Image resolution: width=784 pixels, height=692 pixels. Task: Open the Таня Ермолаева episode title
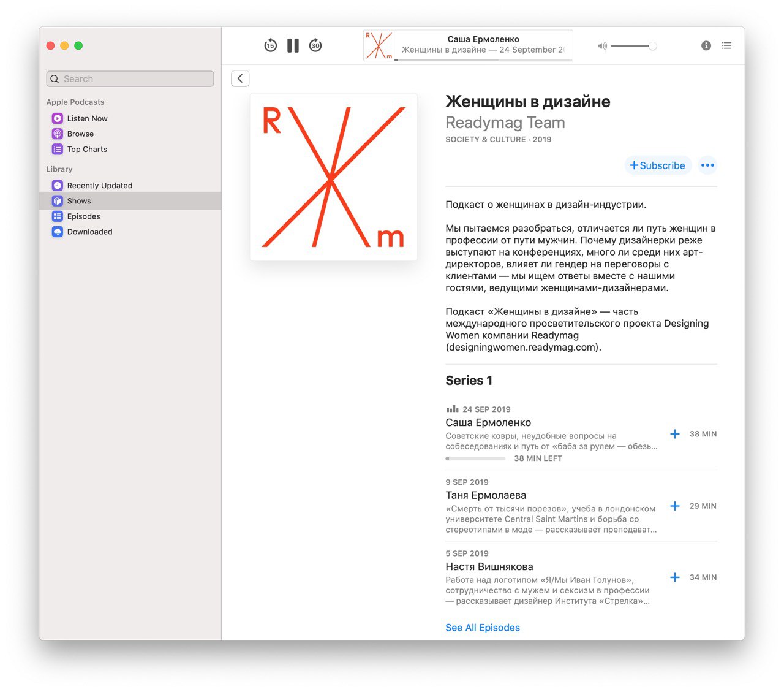(x=486, y=495)
